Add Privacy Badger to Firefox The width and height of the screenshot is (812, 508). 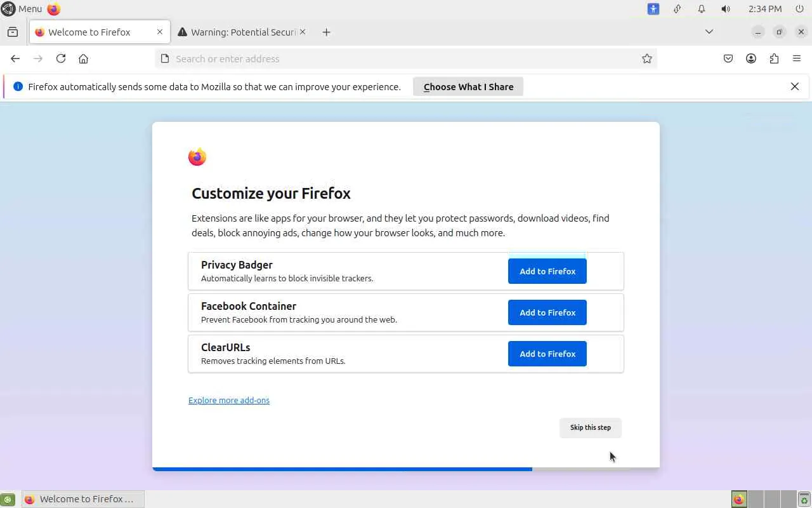tap(547, 271)
